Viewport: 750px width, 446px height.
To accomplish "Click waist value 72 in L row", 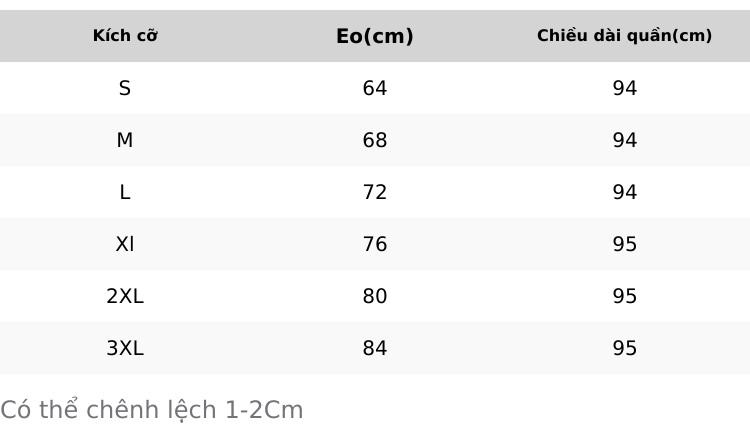I will pos(375,192).
